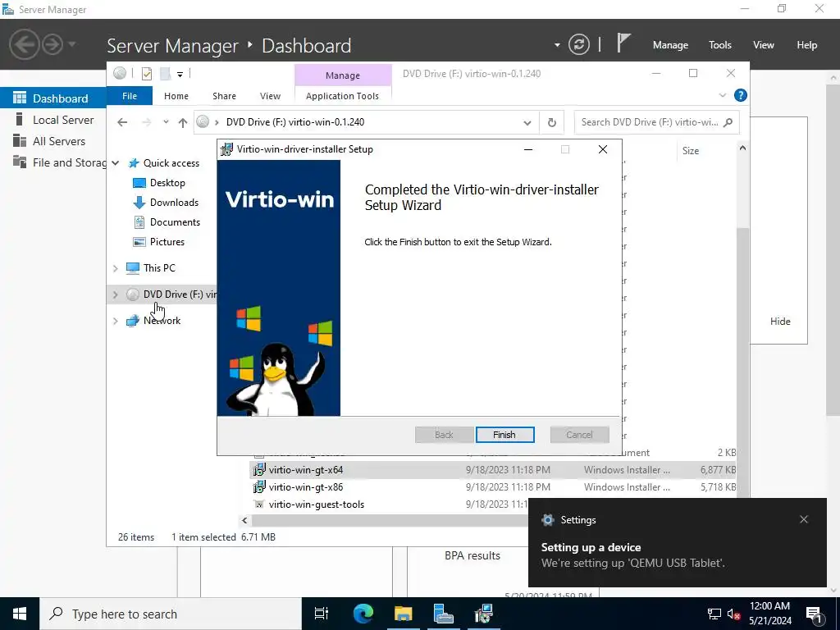The image size is (840, 630).
Task: Open Downloads in Quick access
Action: point(174,203)
